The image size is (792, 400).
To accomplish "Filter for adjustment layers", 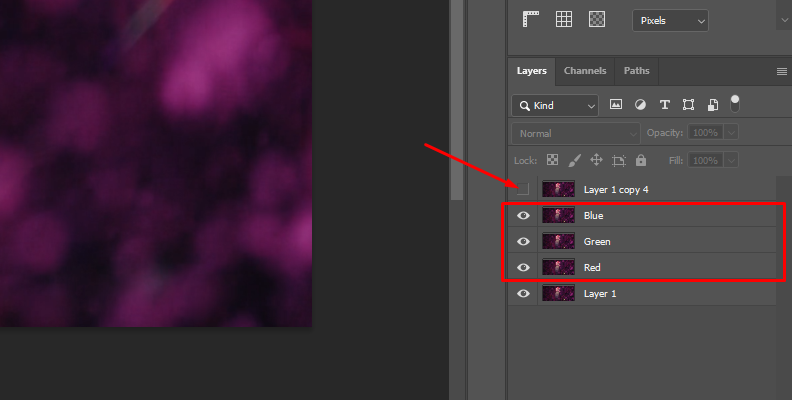I will [x=640, y=105].
